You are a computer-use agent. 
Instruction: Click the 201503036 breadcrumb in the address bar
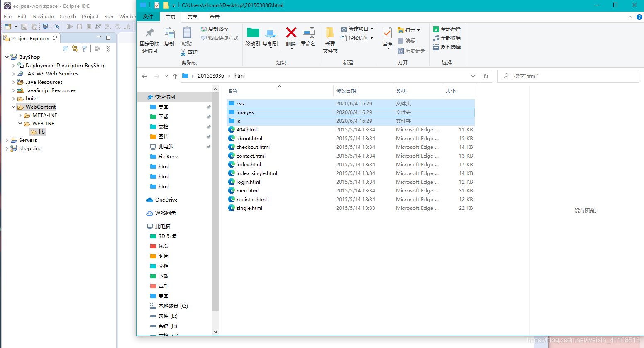tap(211, 76)
